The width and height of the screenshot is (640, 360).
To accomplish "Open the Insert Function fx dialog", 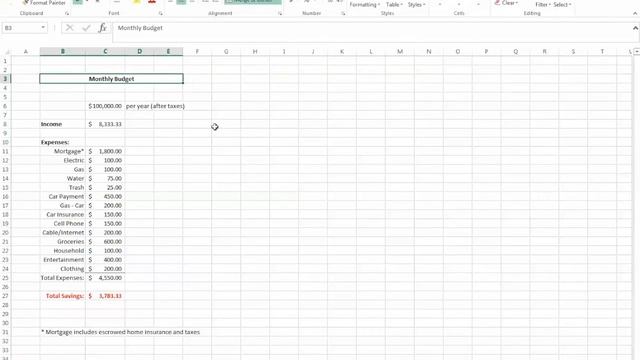I will [102, 28].
